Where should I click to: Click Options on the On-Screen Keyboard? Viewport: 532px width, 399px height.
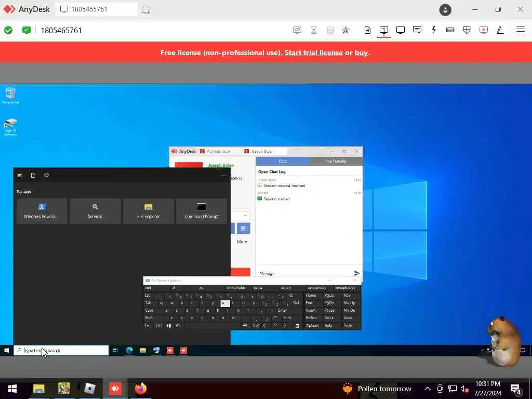point(312,325)
